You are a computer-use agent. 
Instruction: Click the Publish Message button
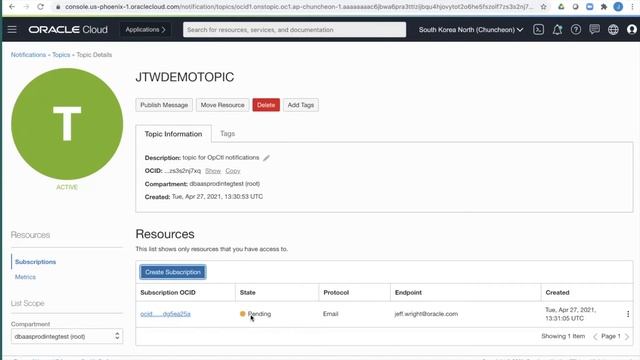pos(164,105)
